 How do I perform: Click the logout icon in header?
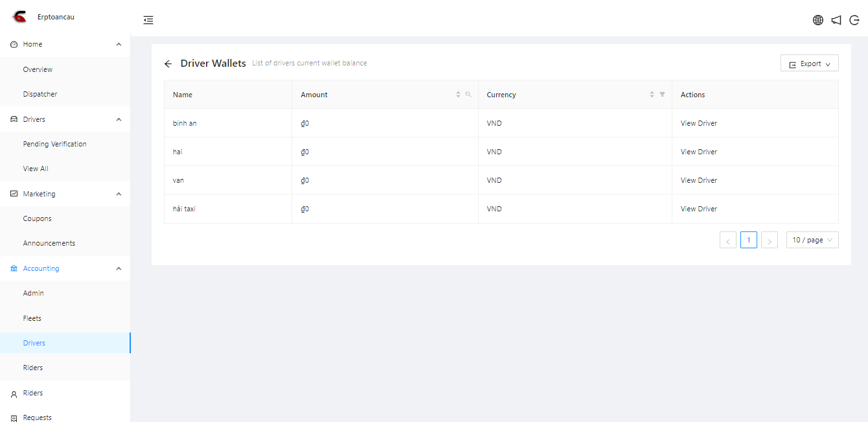pyautogui.click(x=854, y=20)
